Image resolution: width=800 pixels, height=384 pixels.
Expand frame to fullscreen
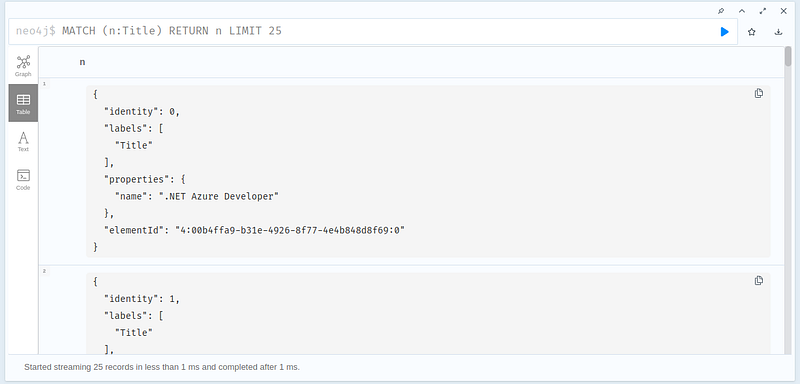click(763, 11)
